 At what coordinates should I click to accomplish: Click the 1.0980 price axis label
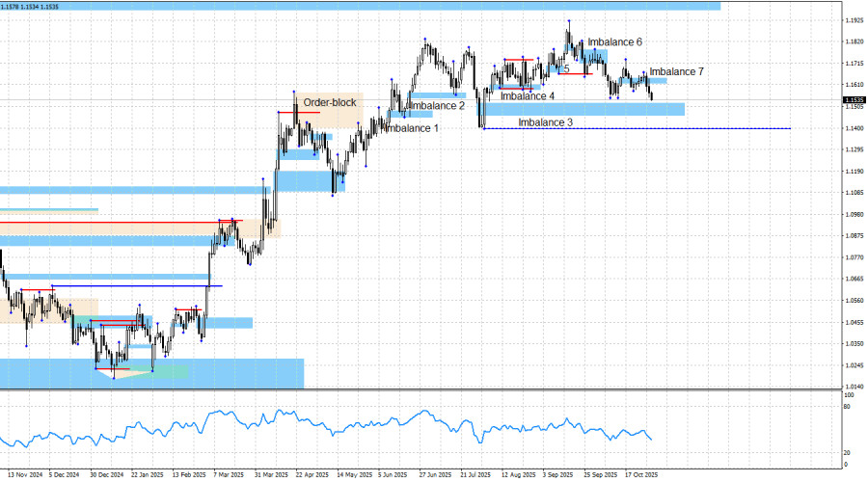coord(854,214)
